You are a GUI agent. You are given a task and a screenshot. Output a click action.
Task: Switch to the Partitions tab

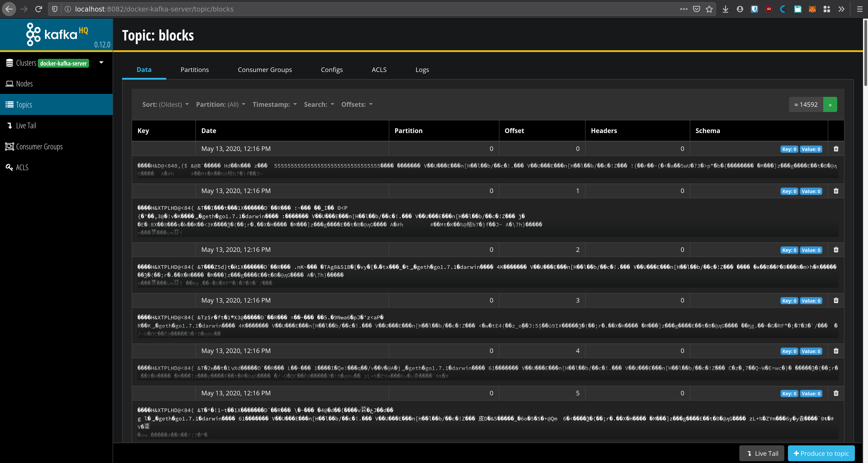pos(194,70)
